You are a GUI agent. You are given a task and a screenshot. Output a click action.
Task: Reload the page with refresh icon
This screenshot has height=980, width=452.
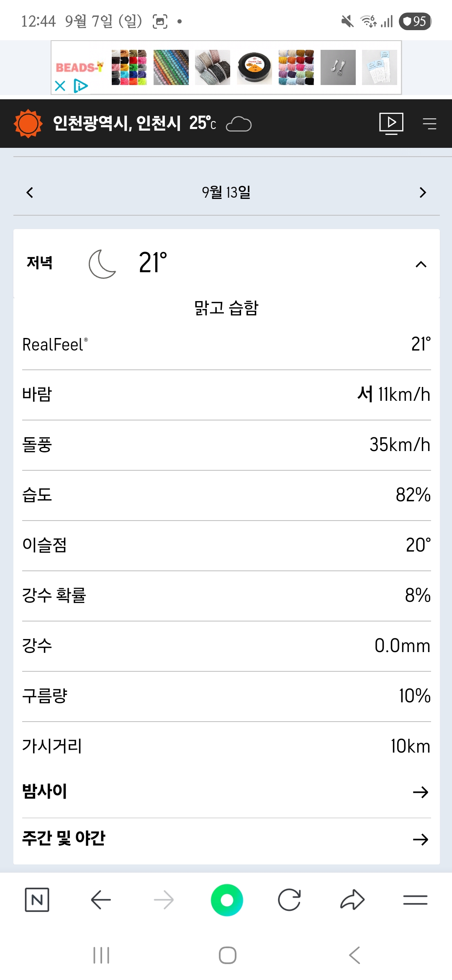[289, 900]
